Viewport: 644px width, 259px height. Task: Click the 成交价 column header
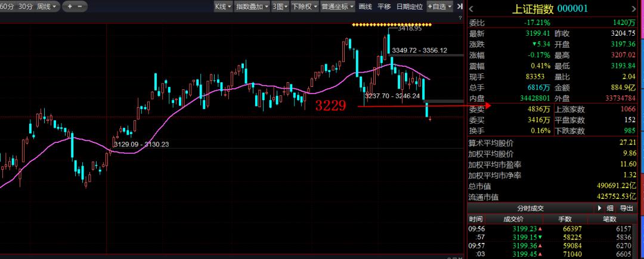(x=515, y=219)
